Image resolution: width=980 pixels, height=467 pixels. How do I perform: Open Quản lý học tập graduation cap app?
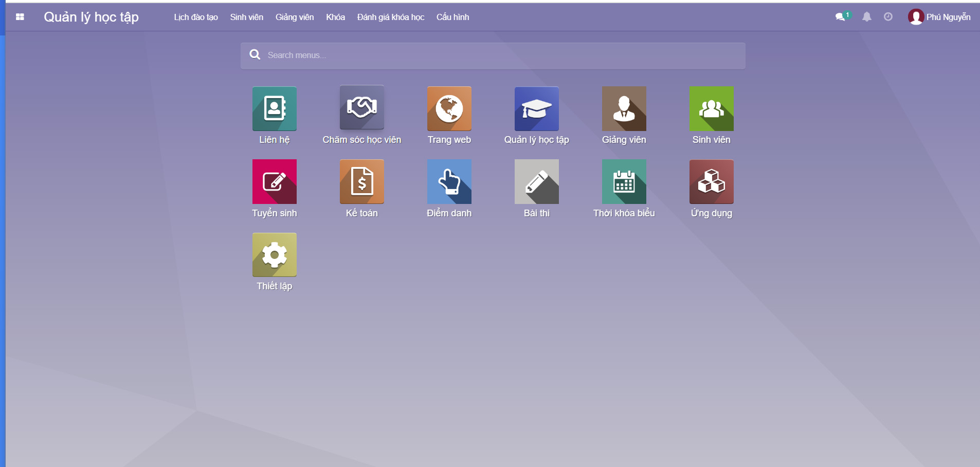tap(536, 108)
